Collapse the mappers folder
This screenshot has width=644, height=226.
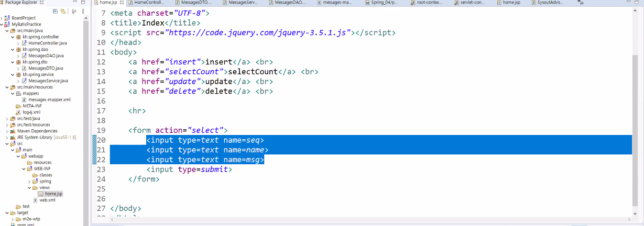pyautogui.click(x=13, y=93)
